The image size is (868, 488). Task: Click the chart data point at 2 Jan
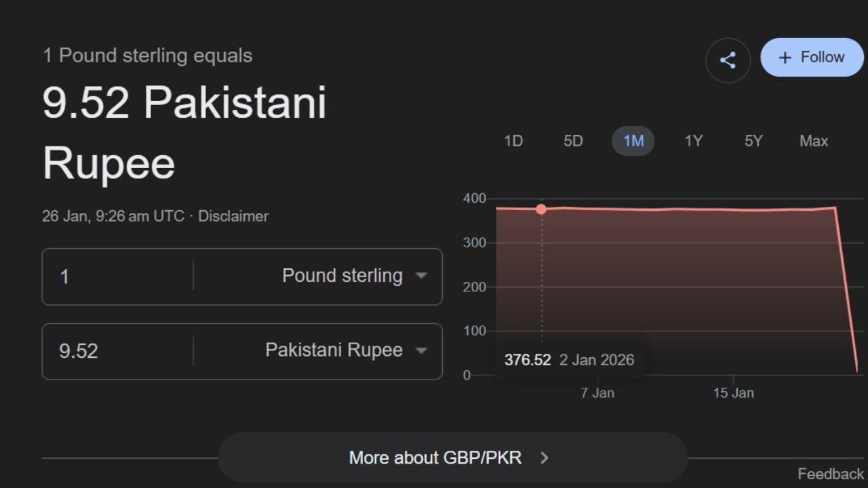(541, 209)
